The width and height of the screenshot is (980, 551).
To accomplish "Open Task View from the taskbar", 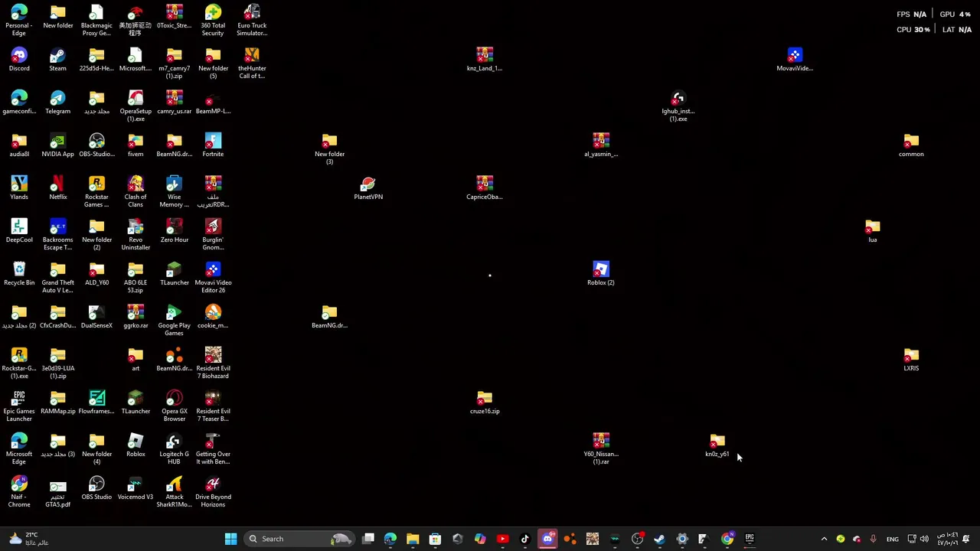I will [368, 539].
